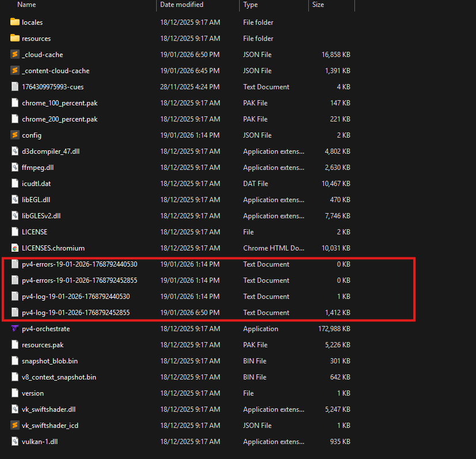The image size is (476, 459).
Task: Click the 10,467 KB size value
Action: (336, 184)
